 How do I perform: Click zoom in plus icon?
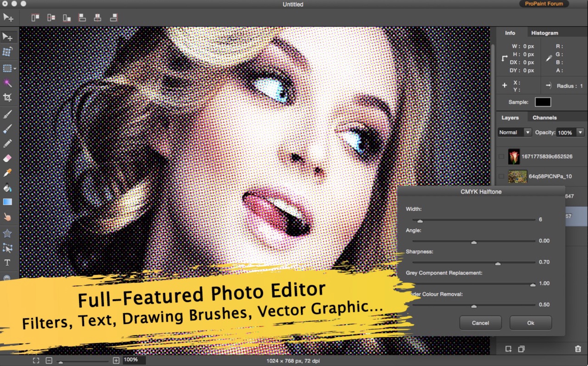click(116, 360)
